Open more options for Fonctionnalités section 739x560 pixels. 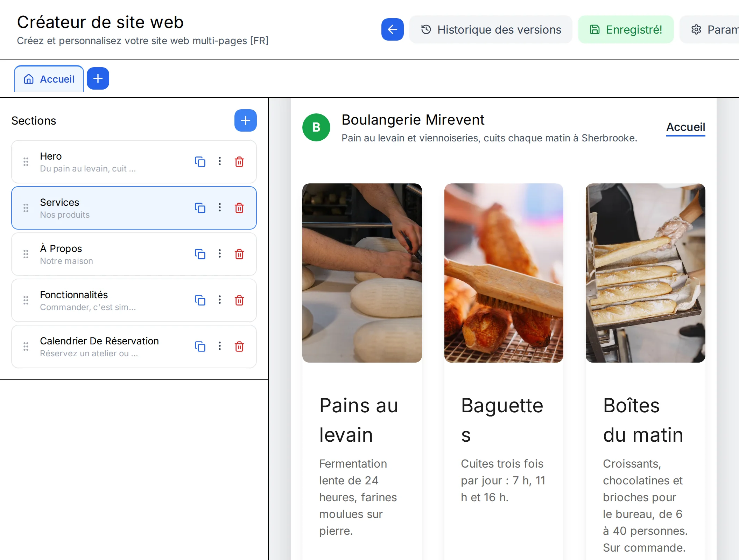tap(220, 300)
